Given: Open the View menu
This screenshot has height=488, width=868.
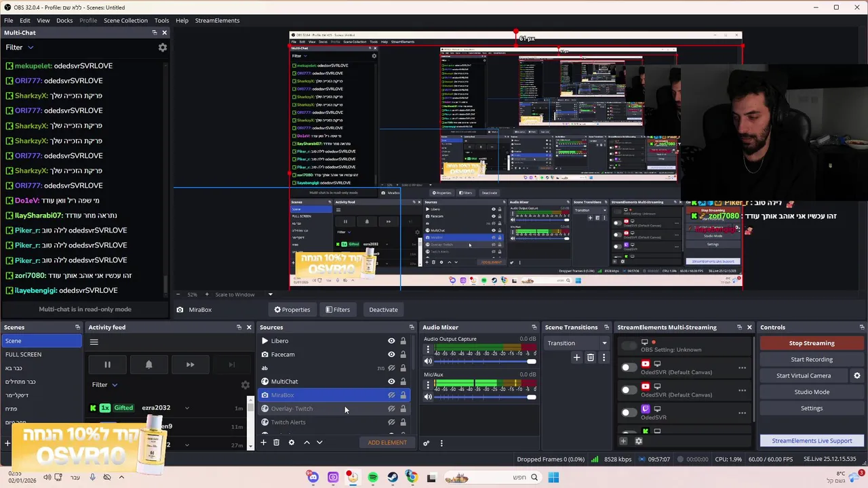Looking at the screenshot, I should tap(43, 20).
